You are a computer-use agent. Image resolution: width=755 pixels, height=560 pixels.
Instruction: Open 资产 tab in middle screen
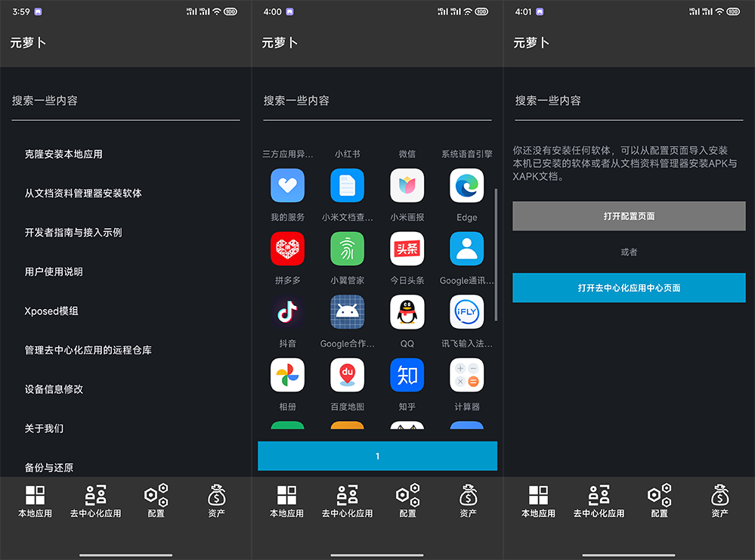(x=468, y=501)
